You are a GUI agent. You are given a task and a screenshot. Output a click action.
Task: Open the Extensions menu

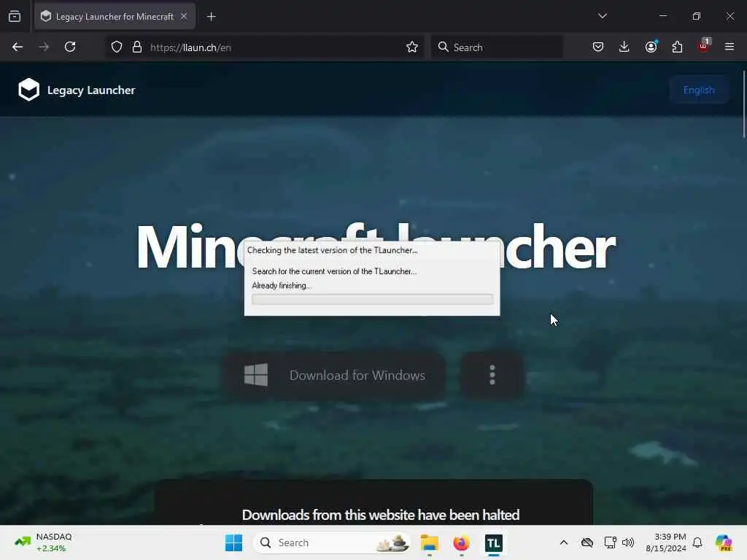(x=677, y=47)
